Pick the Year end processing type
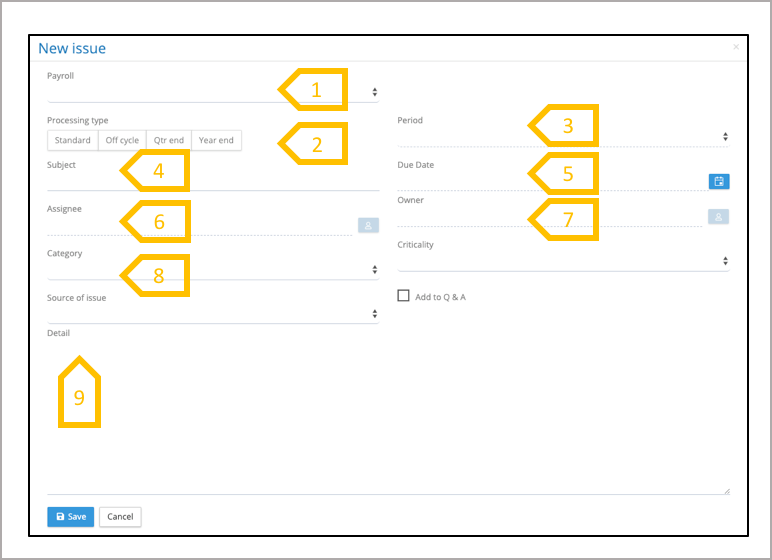Screen dimensions: 772x560 pyautogui.click(x=216, y=141)
